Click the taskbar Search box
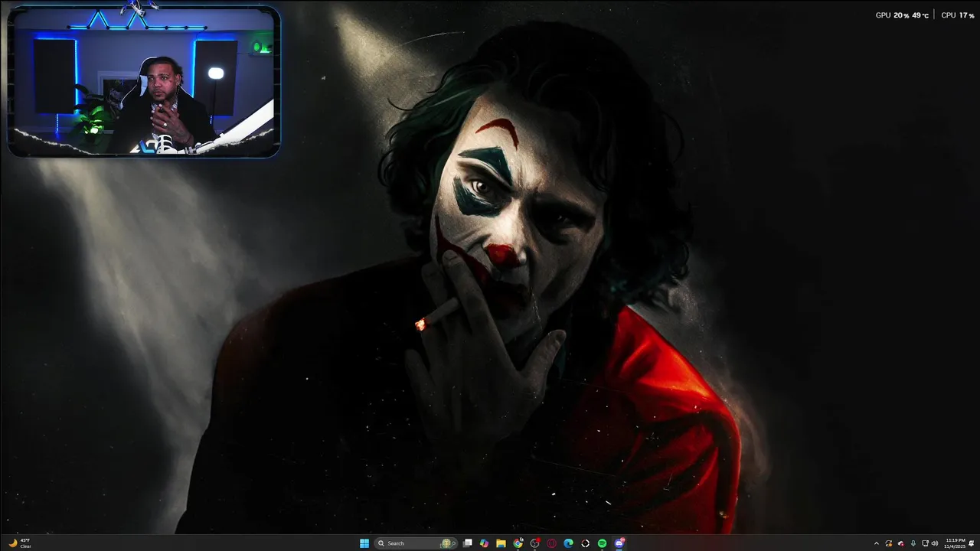980x551 pixels. pos(416,543)
